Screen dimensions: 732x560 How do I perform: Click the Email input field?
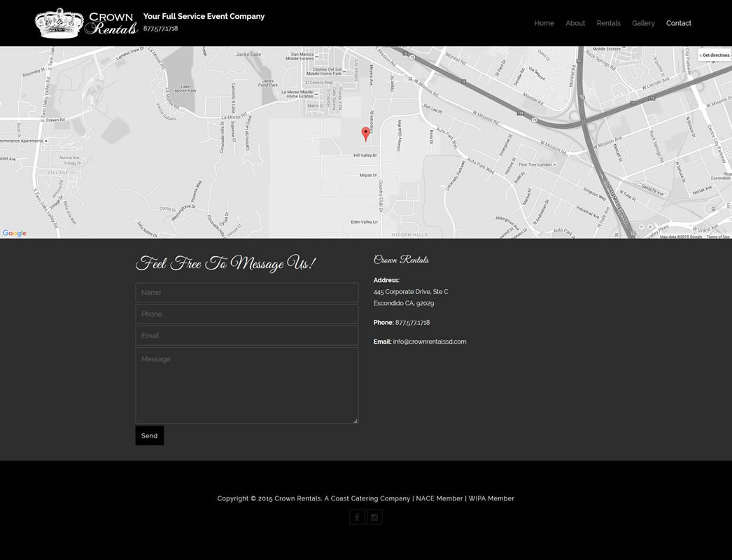pos(246,335)
